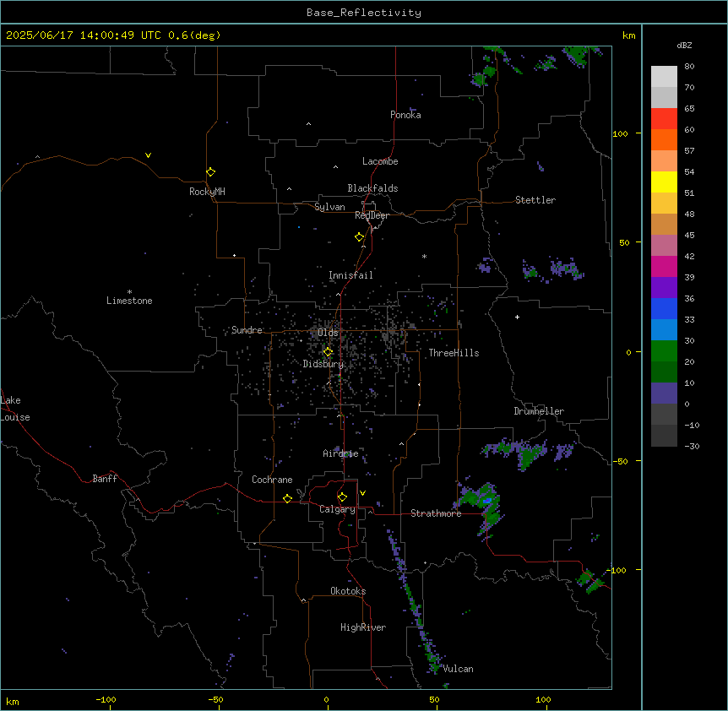Click the asterisk marker east of Innisfail
728x711 pixels.
[424, 256]
